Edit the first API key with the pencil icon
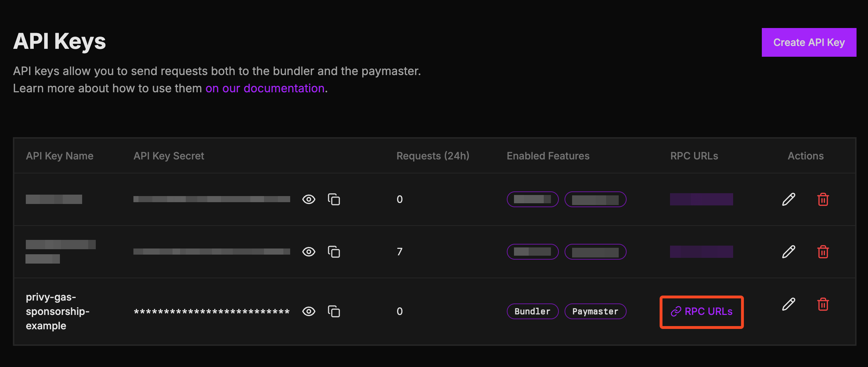This screenshot has width=868, height=367. [x=788, y=199]
